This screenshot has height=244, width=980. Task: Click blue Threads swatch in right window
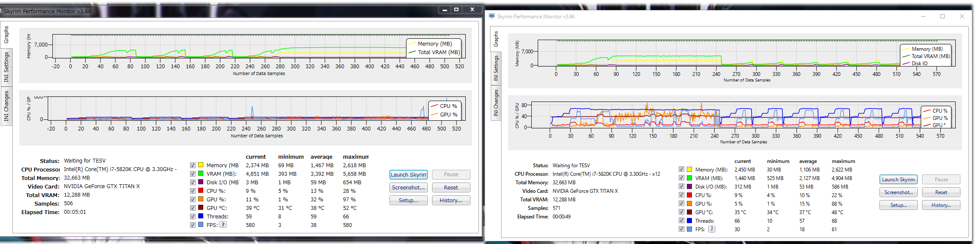tap(689, 221)
